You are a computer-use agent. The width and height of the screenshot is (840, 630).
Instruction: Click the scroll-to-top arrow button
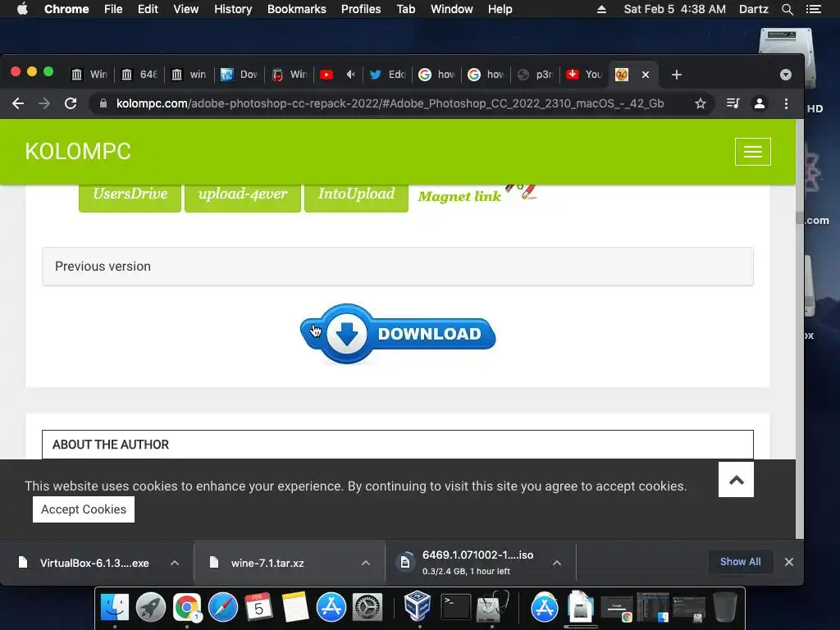(736, 479)
